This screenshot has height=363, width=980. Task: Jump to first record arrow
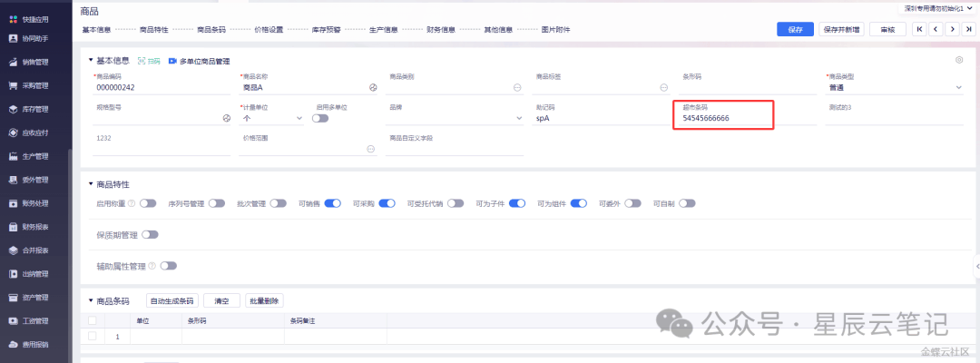pyautogui.click(x=918, y=29)
